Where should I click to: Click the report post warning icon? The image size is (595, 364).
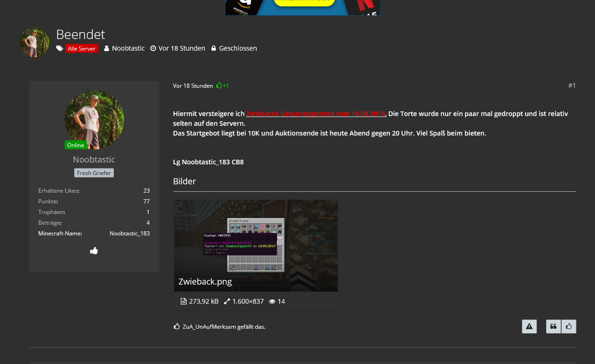(529, 326)
